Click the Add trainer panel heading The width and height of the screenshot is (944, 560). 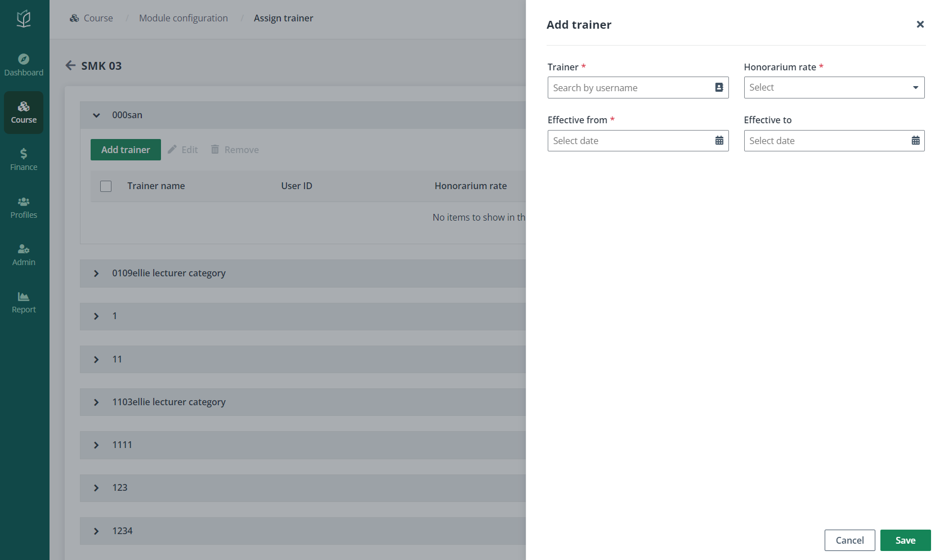point(579,25)
